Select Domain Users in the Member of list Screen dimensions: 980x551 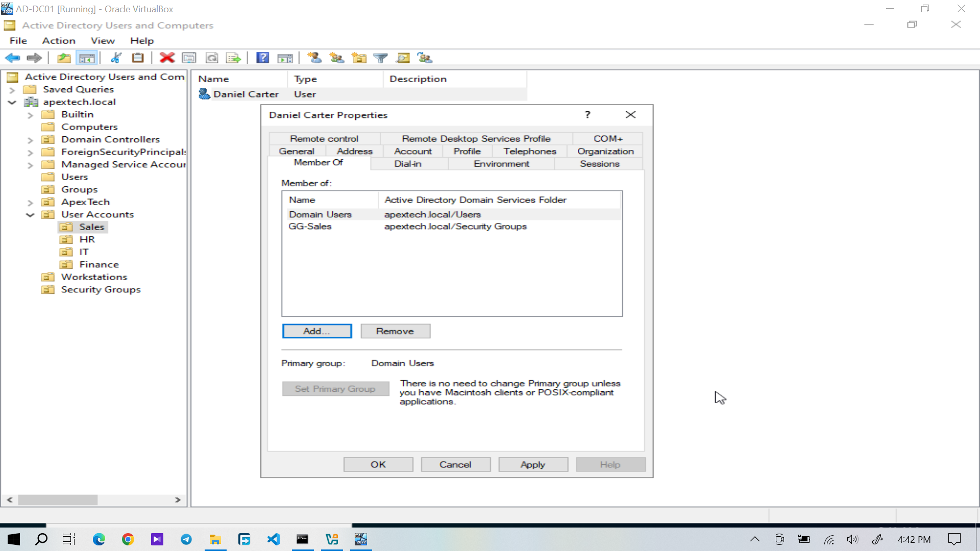[x=452, y=214]
